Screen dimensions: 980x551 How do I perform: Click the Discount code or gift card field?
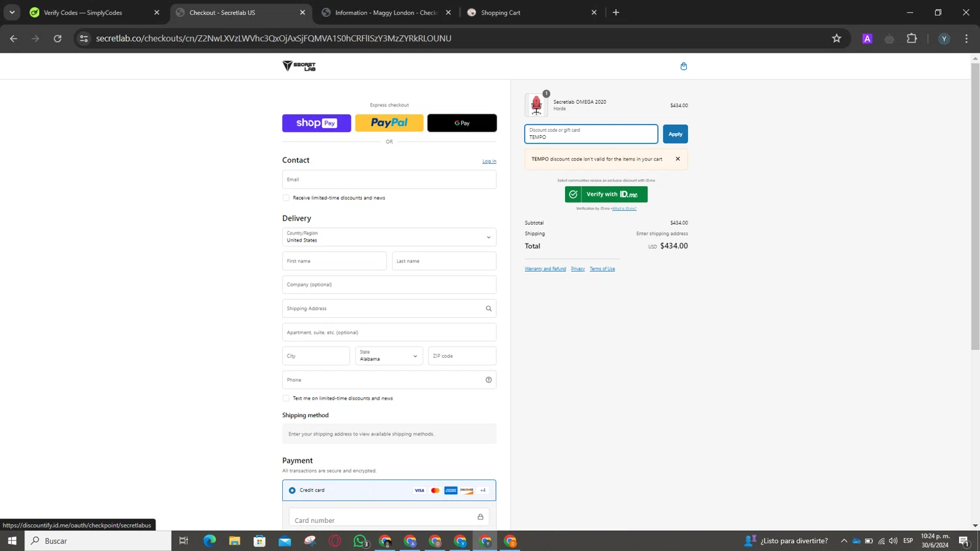coord(591,134)
